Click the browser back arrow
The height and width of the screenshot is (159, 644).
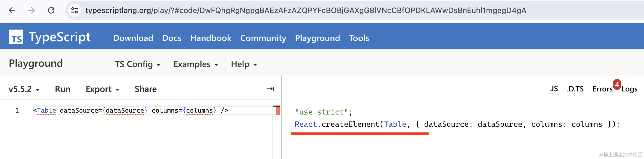12,10
